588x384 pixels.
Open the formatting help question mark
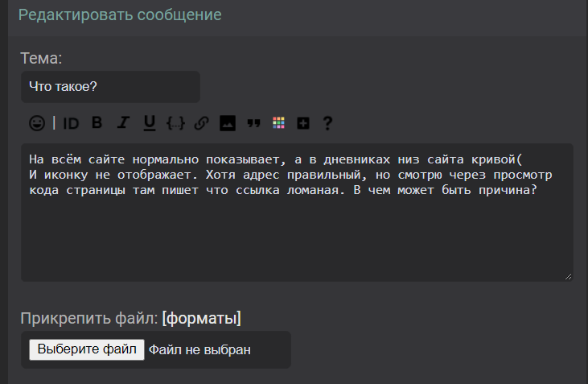(327, 123)
